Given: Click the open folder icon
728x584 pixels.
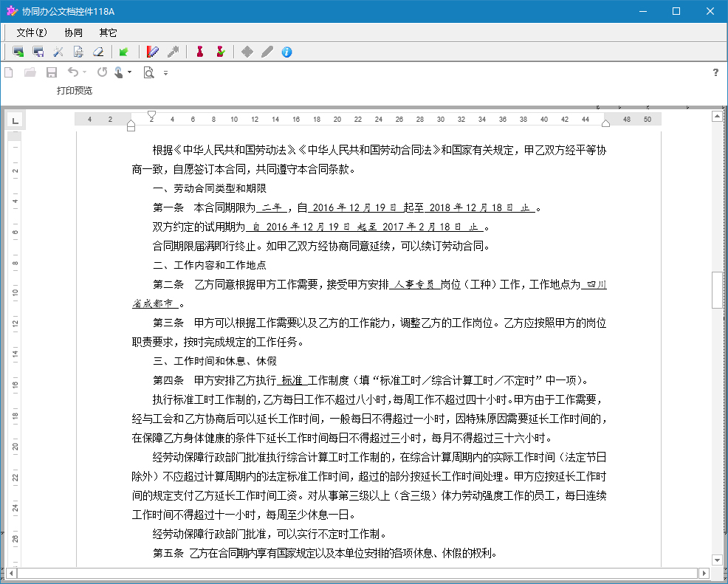Looking at the screenshot, I should [x=30, y=72].
